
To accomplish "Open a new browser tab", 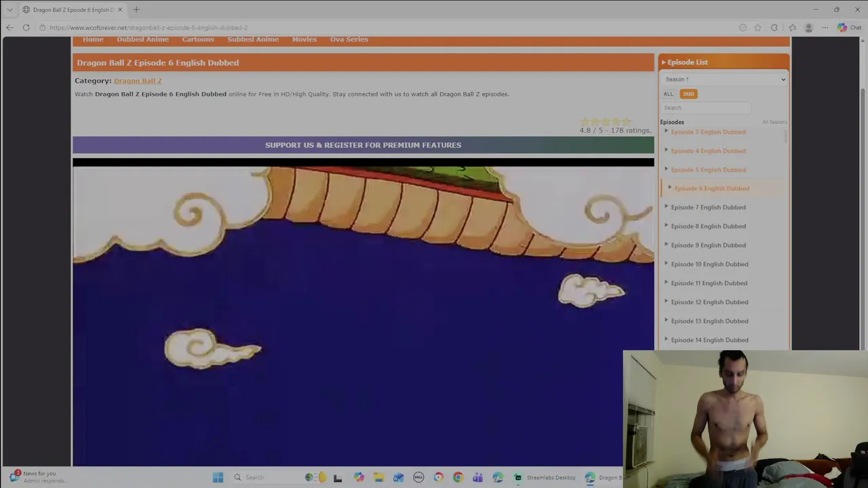I will point(136,9).
